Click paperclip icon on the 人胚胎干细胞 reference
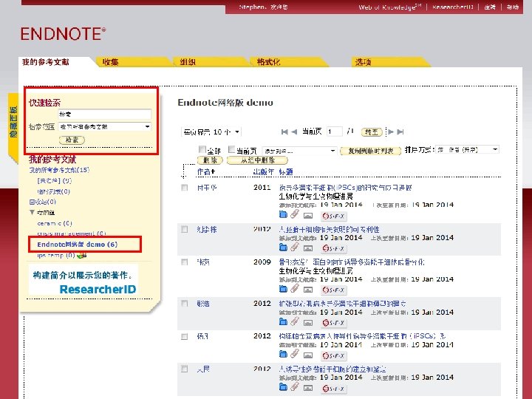Screen dimensions: 532x399 click(x=295, y=247)
